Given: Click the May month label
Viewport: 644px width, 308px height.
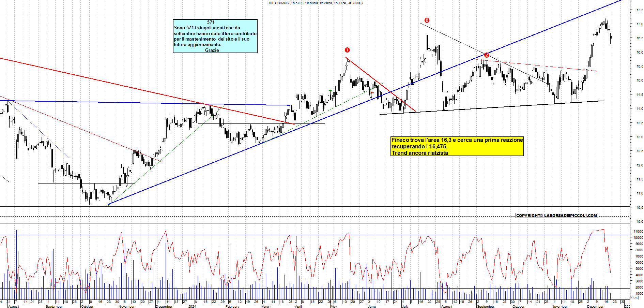Looking at the screenshot, I should [x=334, y=306].
